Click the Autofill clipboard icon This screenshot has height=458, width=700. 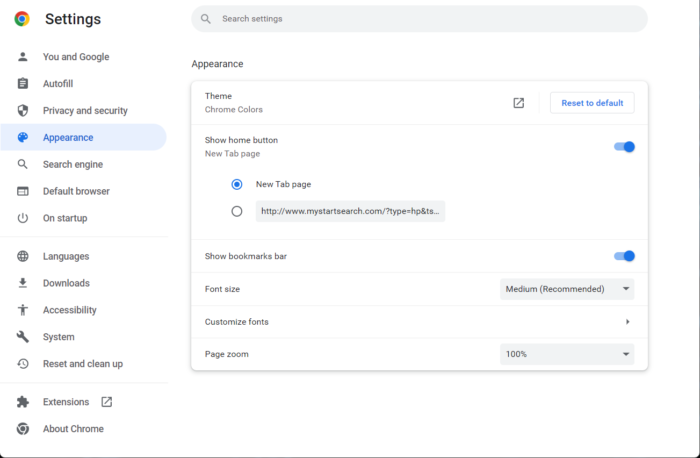click(x=22, y=84)
